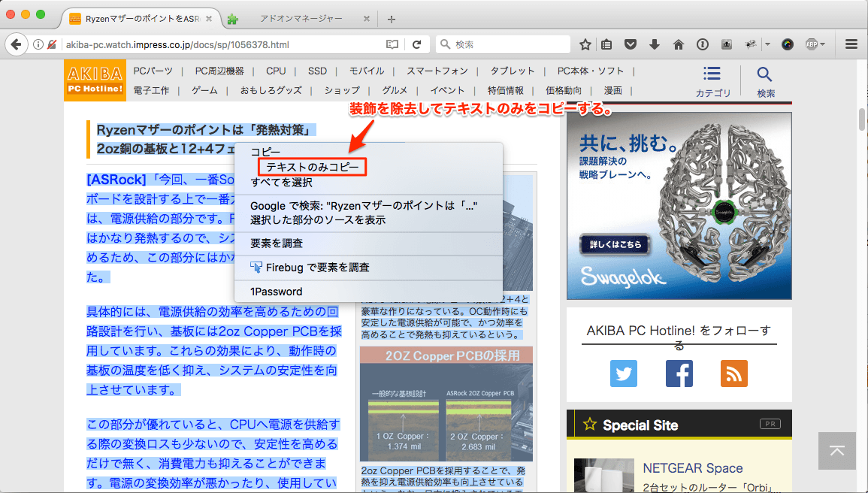Choose コピー in the context menu
Viewport: 868px width, 493px height.
click(368, 152)
